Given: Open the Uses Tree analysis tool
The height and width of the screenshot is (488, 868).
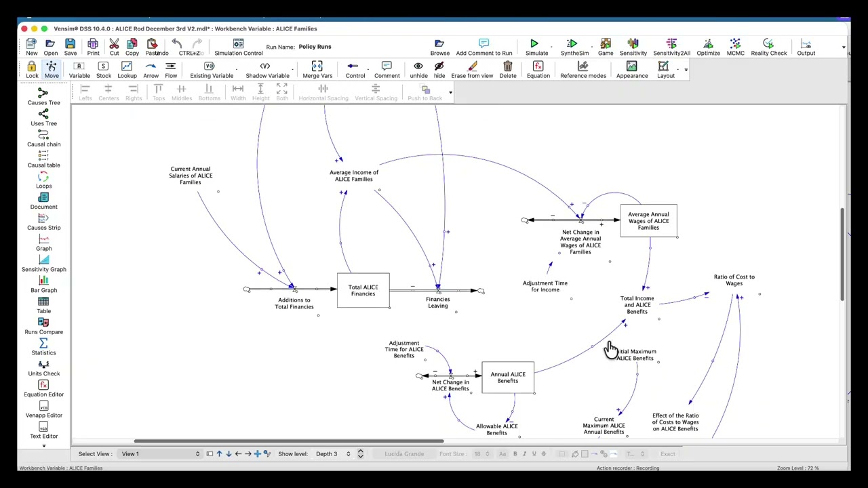Looking at the screenshot, I should point(43,117).
